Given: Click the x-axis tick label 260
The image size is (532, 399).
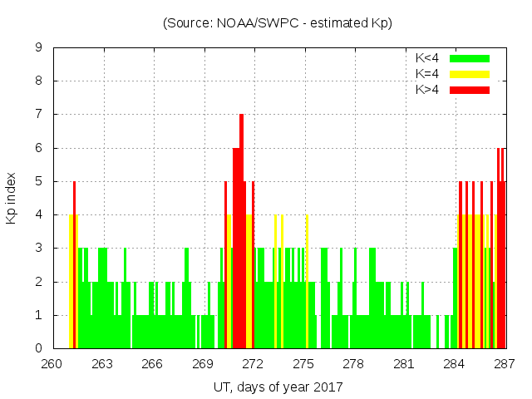Looking at the screenshot, I should (52, 363).
